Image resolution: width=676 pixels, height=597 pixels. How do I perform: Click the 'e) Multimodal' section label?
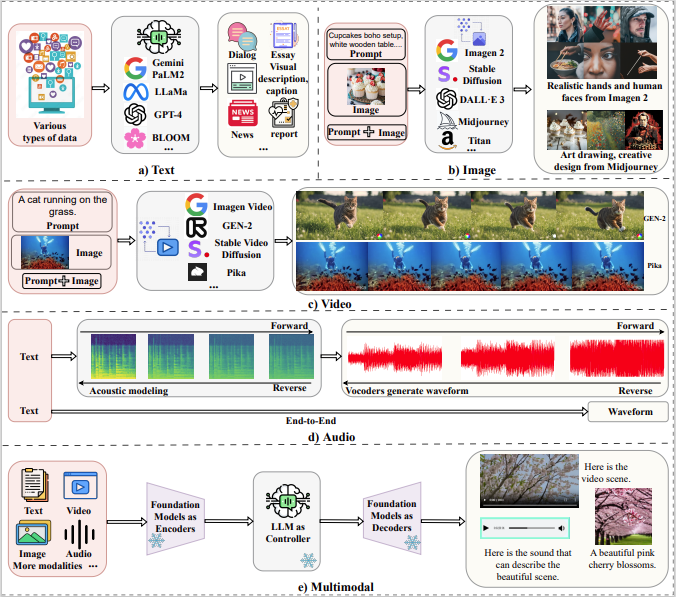[x=336, y=587]
